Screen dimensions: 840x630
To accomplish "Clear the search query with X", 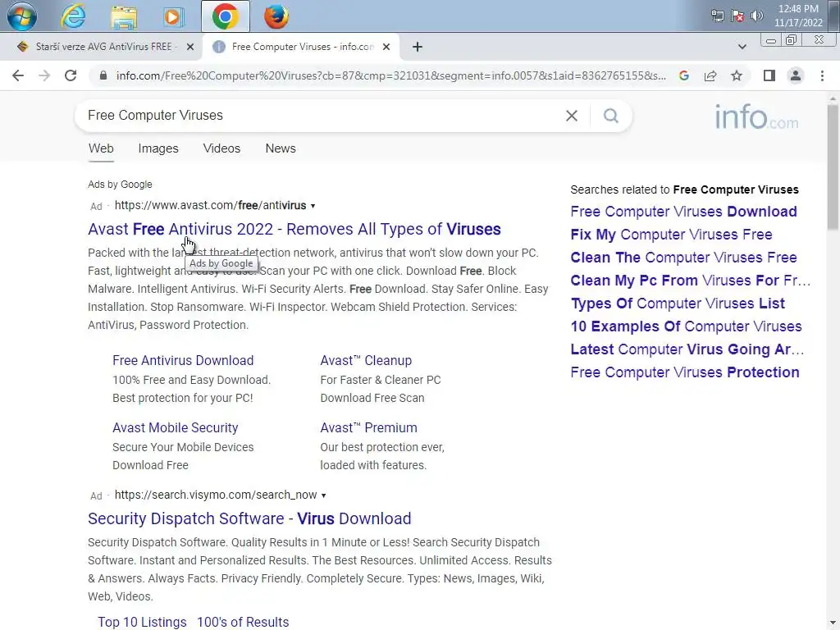I will [572, 116].
